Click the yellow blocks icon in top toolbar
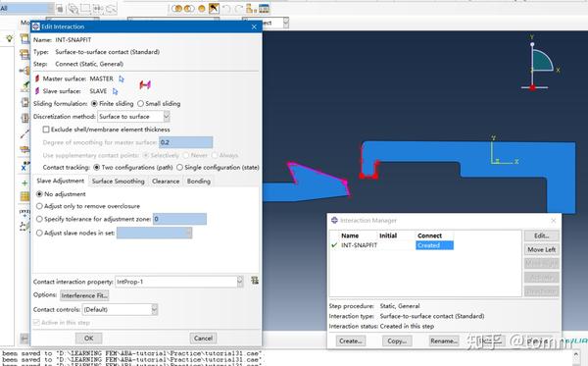Screen dimensions: 588x366 tap(251, 8)
